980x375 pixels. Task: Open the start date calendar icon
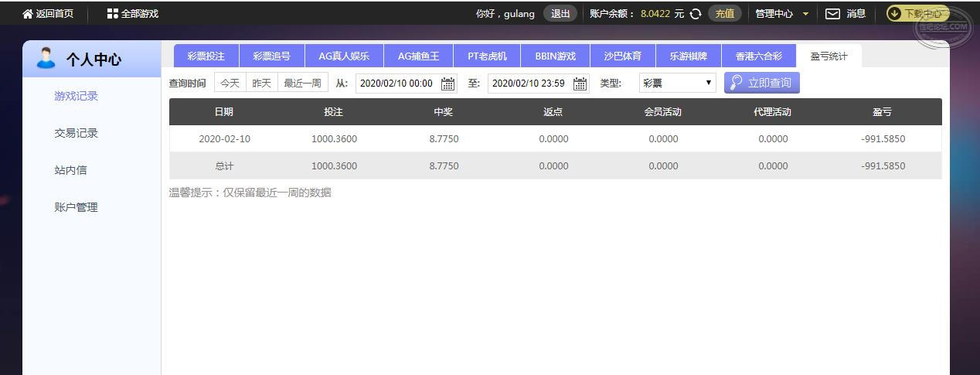(447, 84)
